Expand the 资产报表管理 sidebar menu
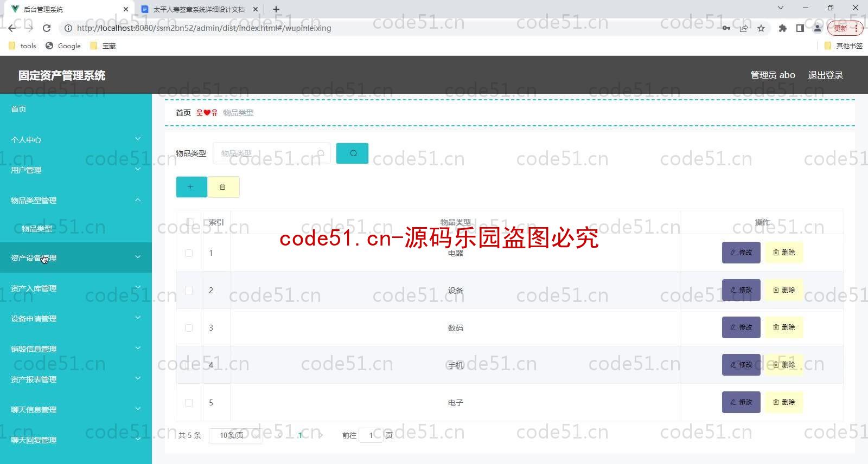The height and width of the screenshot is (464, 868). tap(76, 379)
